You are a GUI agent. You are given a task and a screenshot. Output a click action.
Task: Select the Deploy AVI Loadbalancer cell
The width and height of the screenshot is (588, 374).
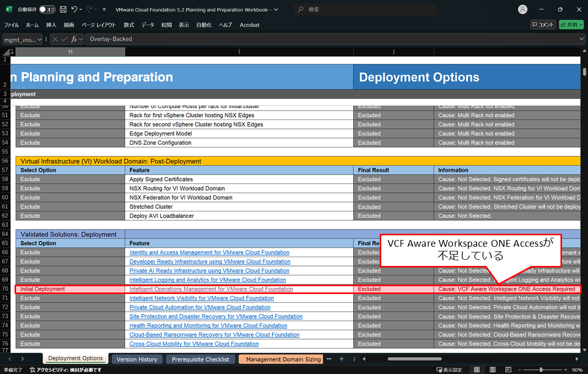click(x=239, y=216)
